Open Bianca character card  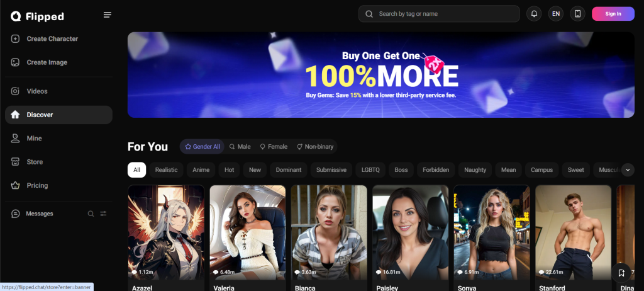tap(329, 238)
